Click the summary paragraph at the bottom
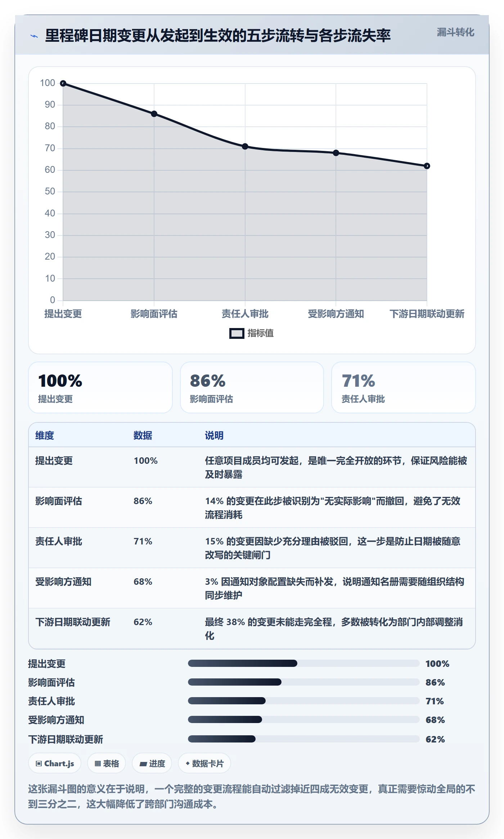Viewport: 504px width, 839px height. click(x=252, y=797)
